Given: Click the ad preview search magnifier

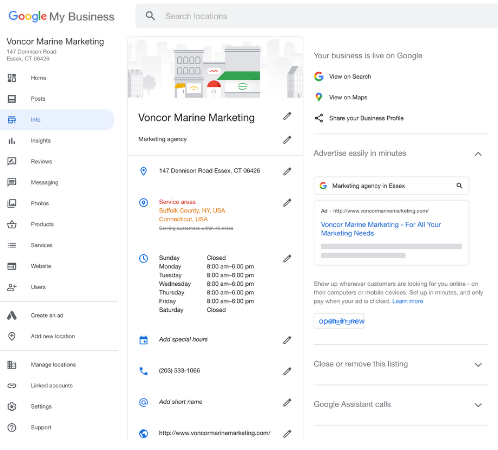Looking at the screenshot, I should pyautogui.click(x=459, y=186).
